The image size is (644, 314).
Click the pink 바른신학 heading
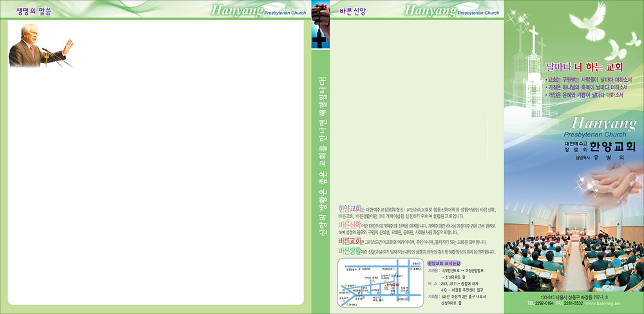coord(349,225)
